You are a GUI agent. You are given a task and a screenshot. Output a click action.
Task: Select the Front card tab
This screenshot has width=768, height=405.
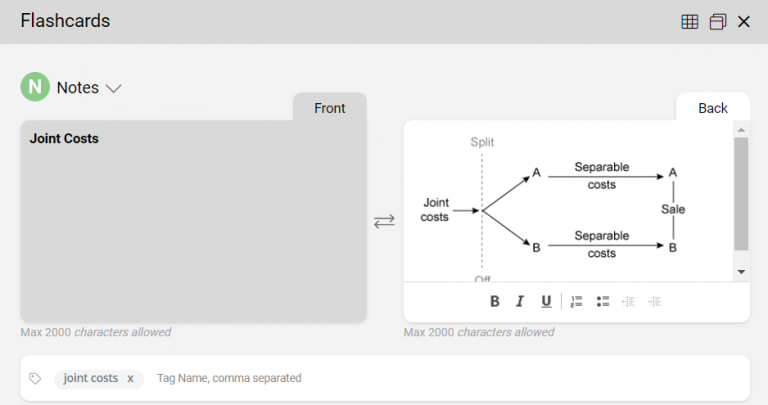coord(329,108)
